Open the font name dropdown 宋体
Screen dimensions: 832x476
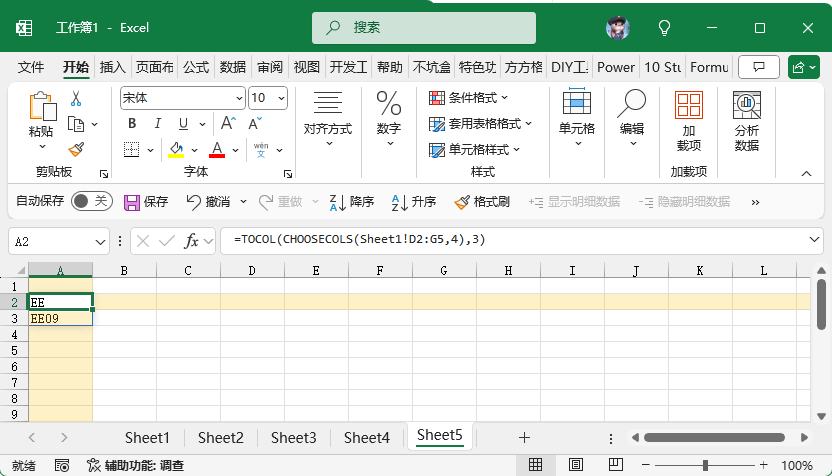(x=239, y=98)
